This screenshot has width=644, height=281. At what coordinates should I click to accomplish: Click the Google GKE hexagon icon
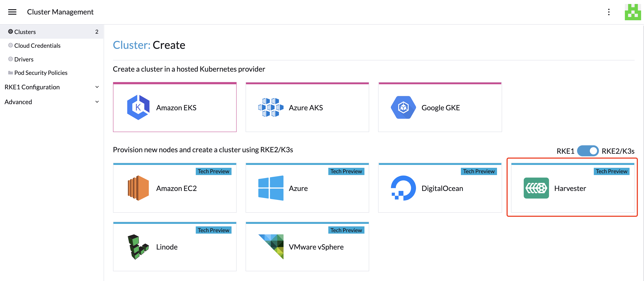coord(403,107)
